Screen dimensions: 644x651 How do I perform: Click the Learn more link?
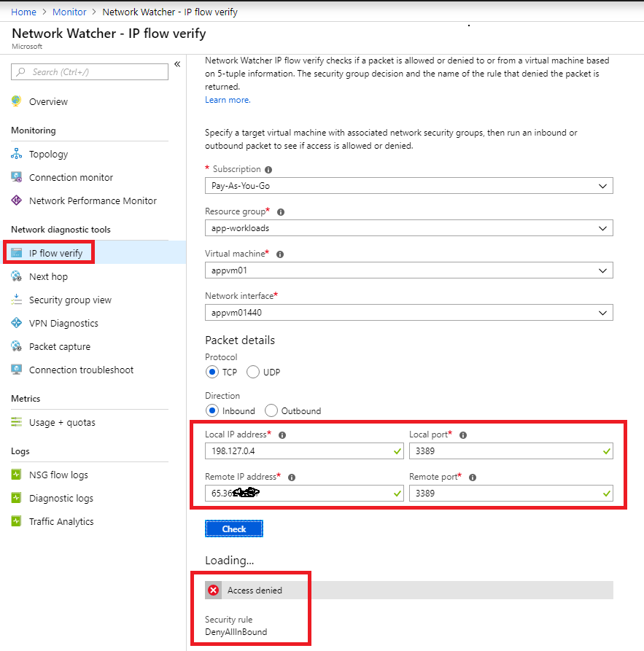click(x=228, y=100)
